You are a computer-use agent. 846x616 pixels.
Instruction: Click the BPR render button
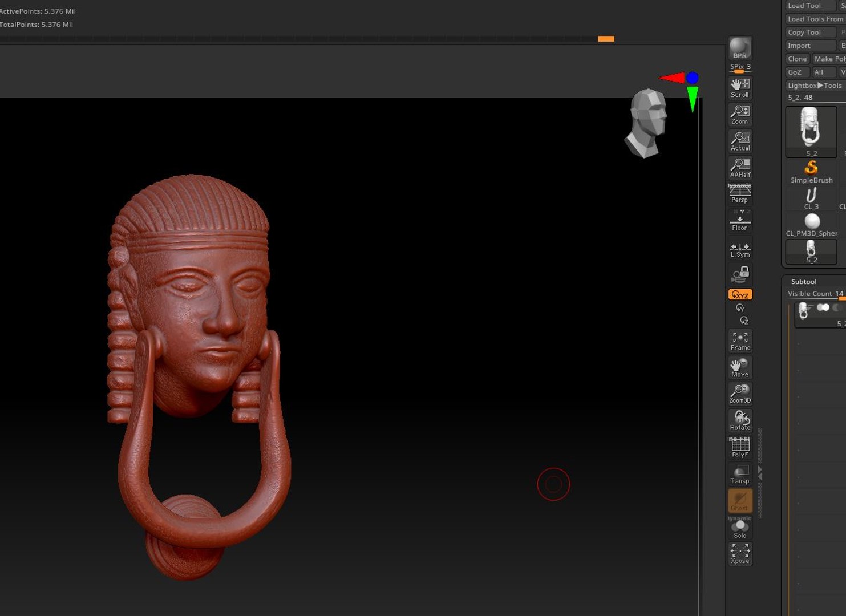[740, 48]
